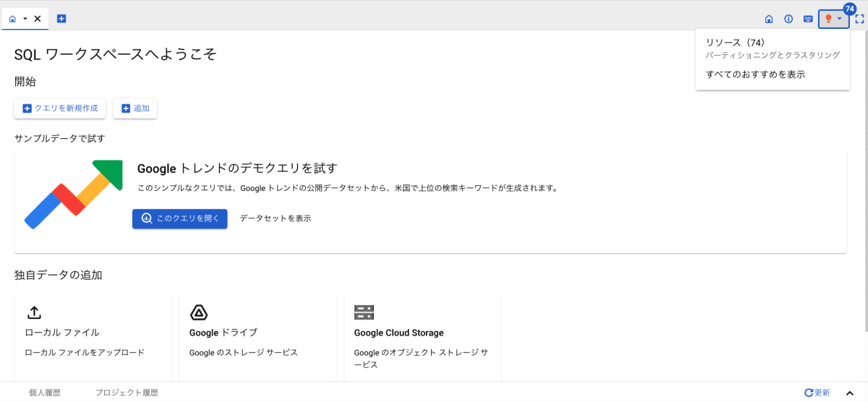Click the home icon in top-right toolbar

769,19
